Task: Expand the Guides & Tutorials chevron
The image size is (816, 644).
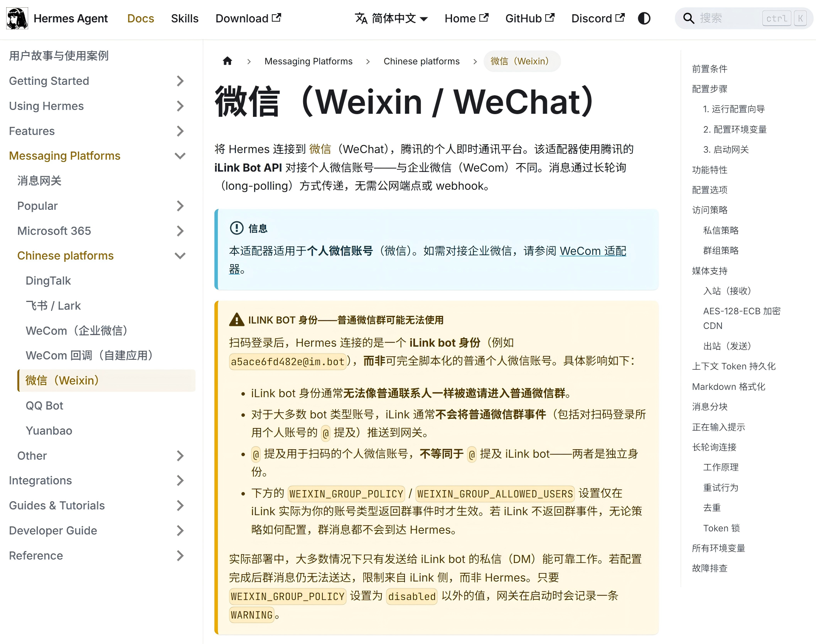Action: coord(180,506)
